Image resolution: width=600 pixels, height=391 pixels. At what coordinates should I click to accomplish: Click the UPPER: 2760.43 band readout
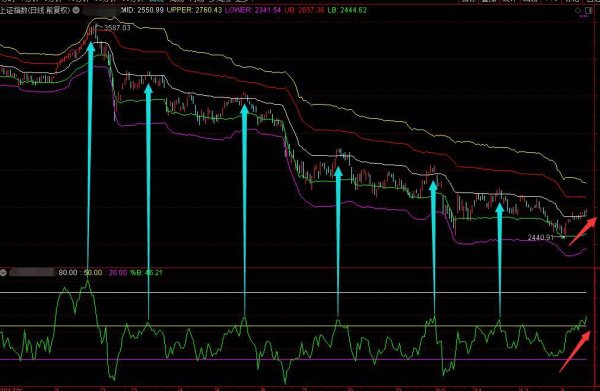pos(194,10)
